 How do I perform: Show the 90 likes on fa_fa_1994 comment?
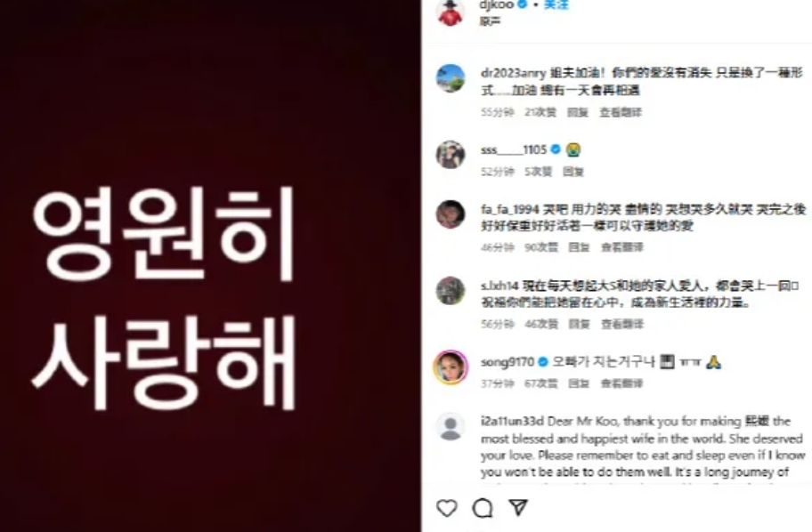[x=541, y=247]
